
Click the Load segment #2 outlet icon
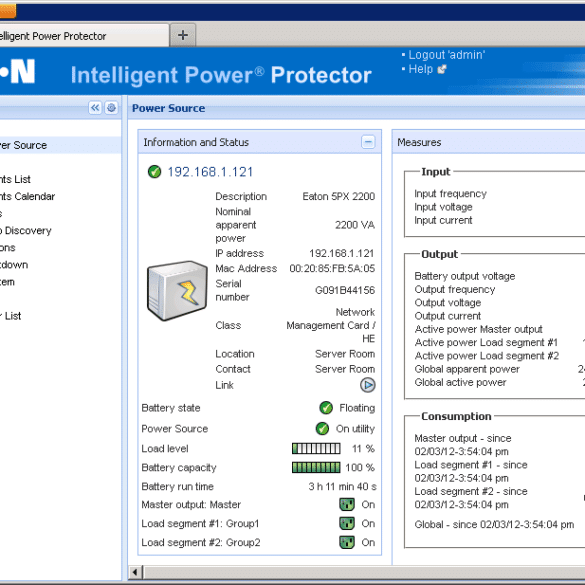(347, 542)
